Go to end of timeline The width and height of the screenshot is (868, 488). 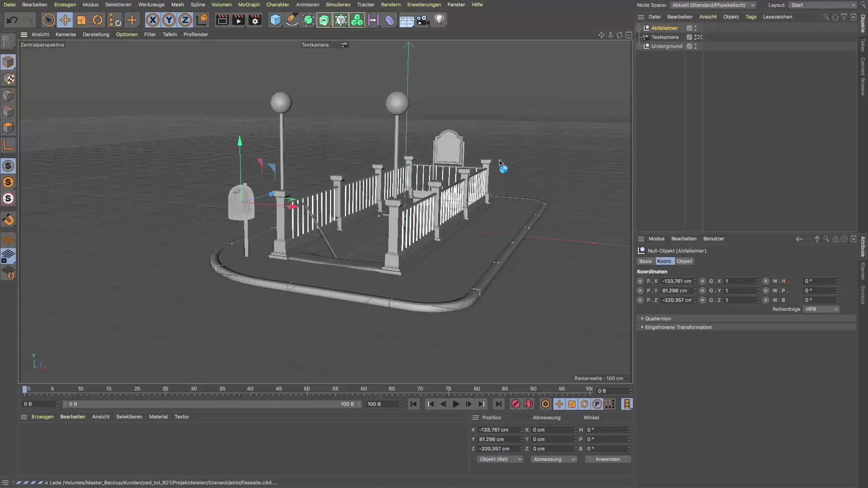click(x=498, y=404)
